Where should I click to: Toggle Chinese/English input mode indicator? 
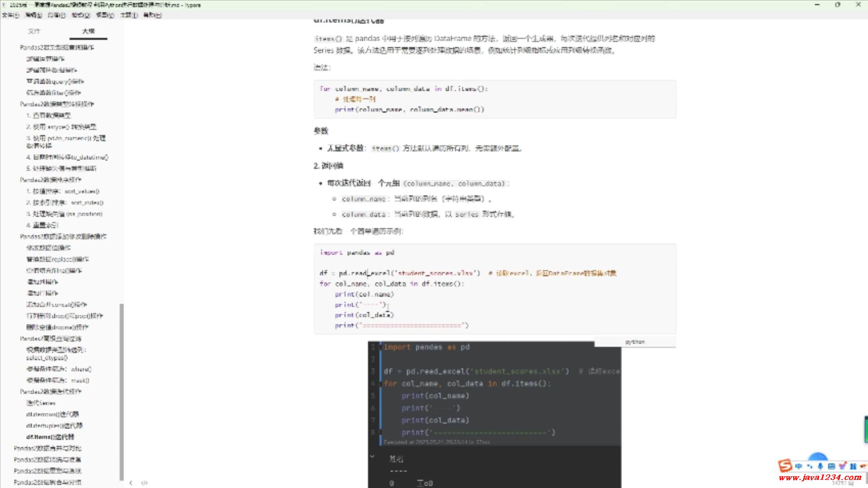pos(798,466)
